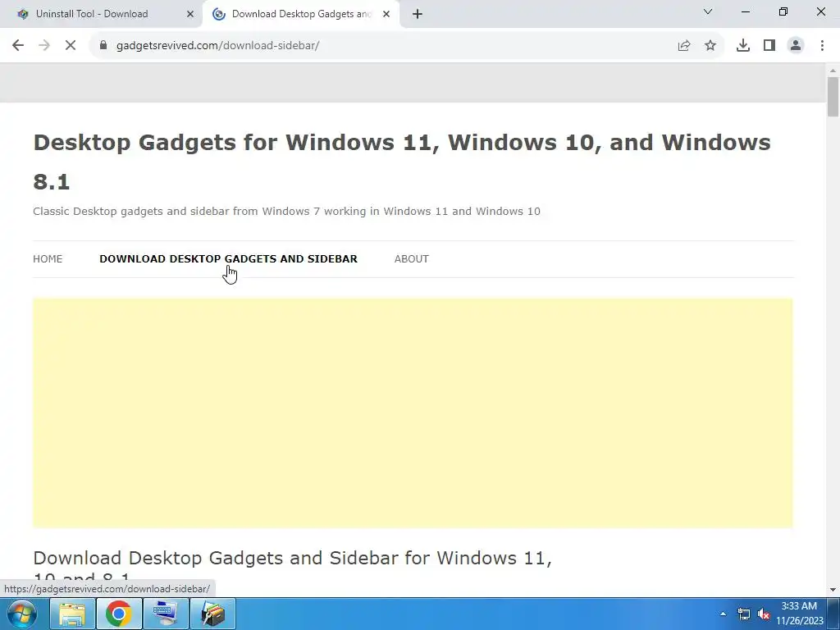Image resolution: width=840 pixels, height=630 pixels.
Task: Select the Download Desktop Gadgets tab
Action: pyautogui.click(x=301, y=14)
